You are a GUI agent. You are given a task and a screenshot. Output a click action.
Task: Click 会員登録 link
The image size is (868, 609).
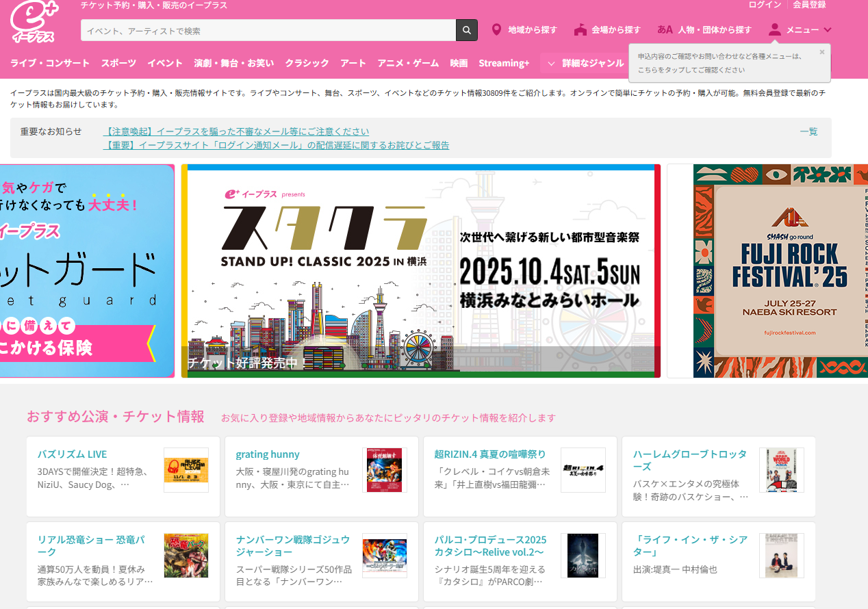point(809,5)
